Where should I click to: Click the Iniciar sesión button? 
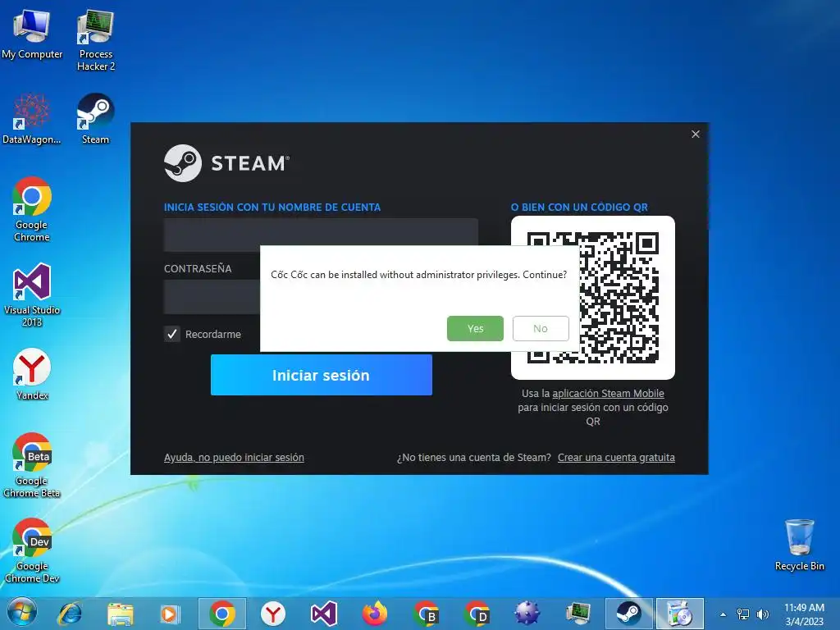(322, 375)
